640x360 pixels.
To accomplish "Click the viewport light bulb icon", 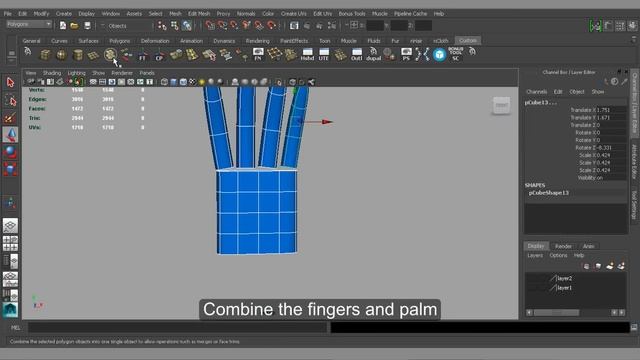I will 202,82.
